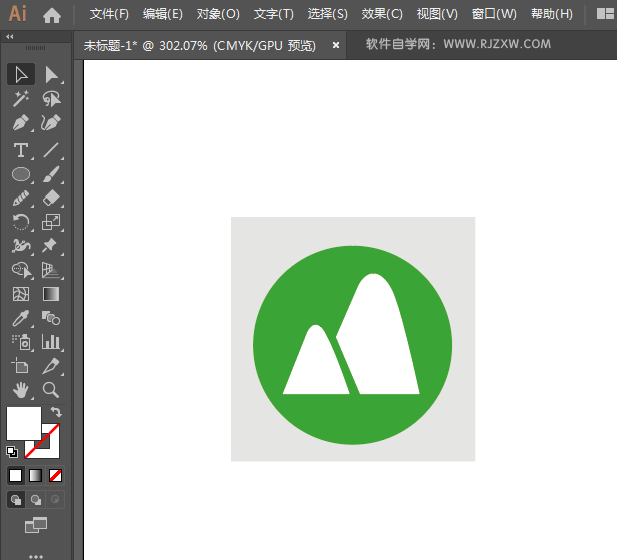Activate the Type tool

point(21,150)
